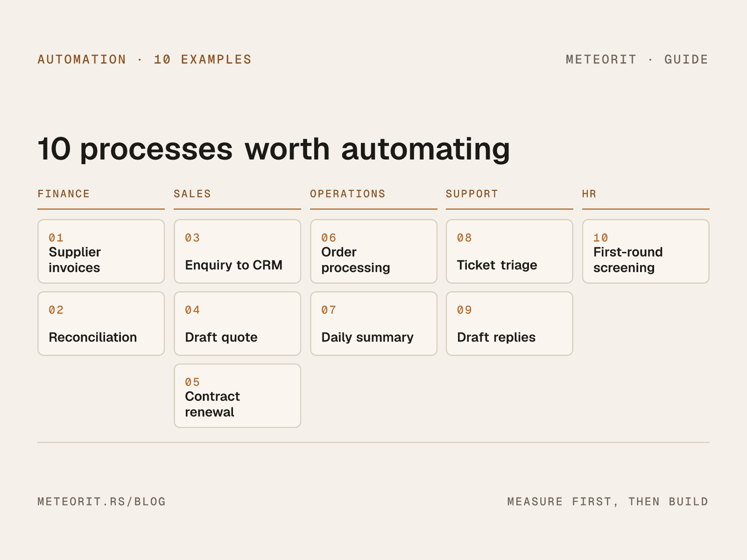Click the "METEORIT · GUIDE" header text

coord(637,60)
